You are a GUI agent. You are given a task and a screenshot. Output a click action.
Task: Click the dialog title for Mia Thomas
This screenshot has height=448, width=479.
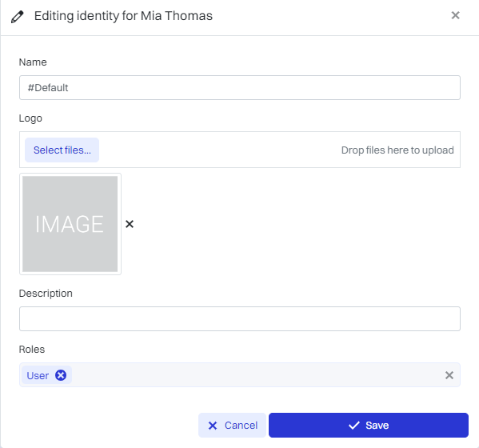pyautogui.click(x=123, y=16)
